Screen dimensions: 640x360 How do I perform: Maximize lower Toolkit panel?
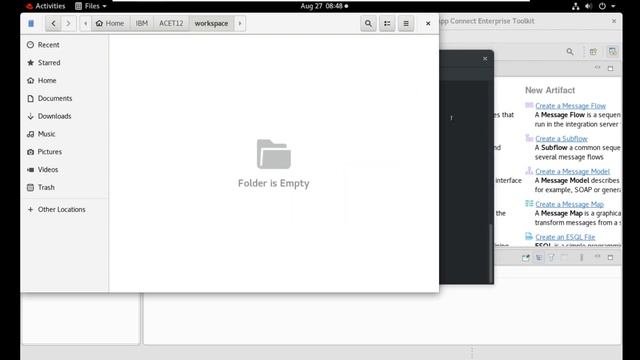[611, 258]
